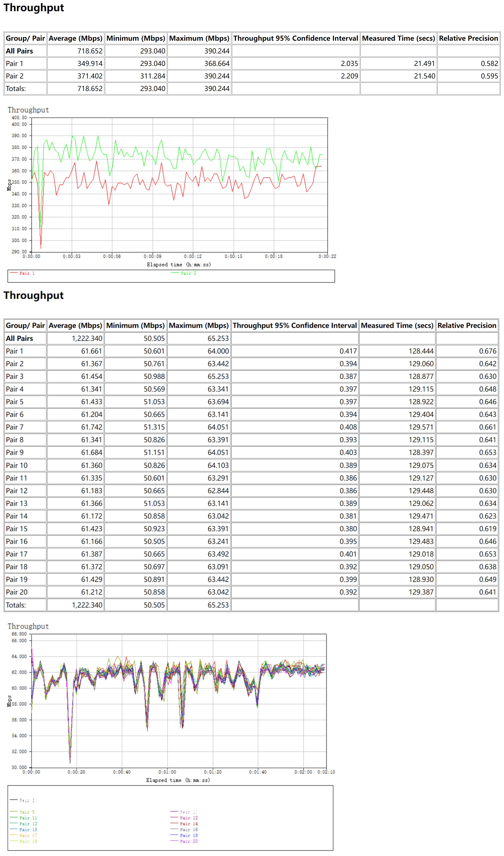Click the 0:00:22 time axis label
Screen dimensions: 504x856
327,256
